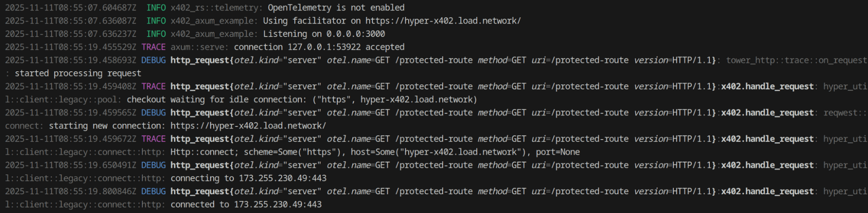The height and width of the screenshot is (213, 868).
Task: Click the 'OpenTelemetry is not enabled' message
Action: 336,8
